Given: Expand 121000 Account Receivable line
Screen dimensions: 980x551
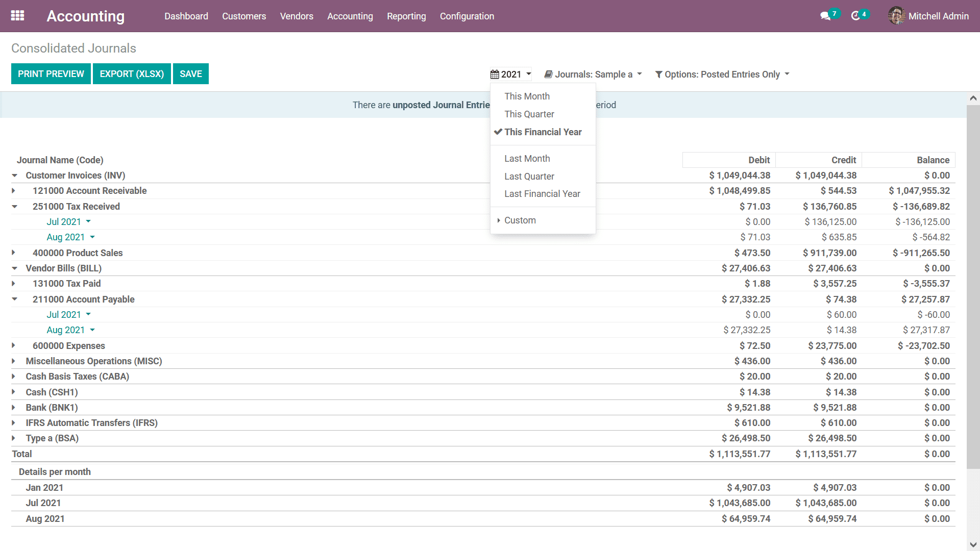Looking at the screenshot, I should (x=14, y=191).
